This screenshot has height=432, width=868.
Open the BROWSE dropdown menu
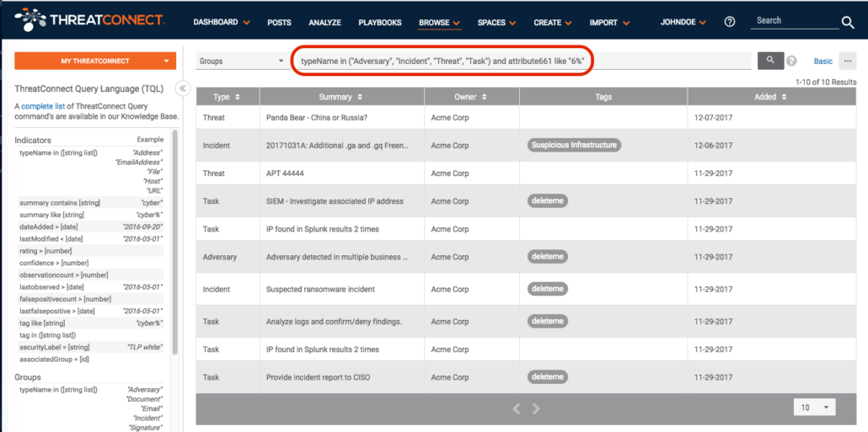pyautogui.click(x=440, y=23)
